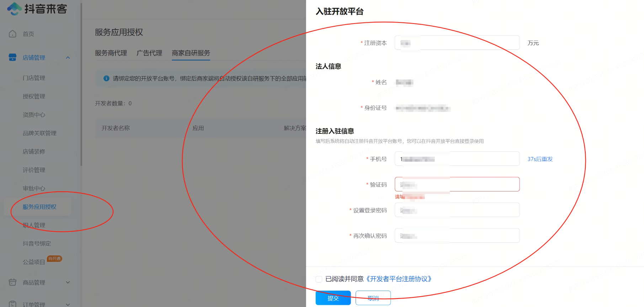Click the 开发者数量: 0 text
The height and width of the screenshot is (307, 644).
[x=113, y=104]
